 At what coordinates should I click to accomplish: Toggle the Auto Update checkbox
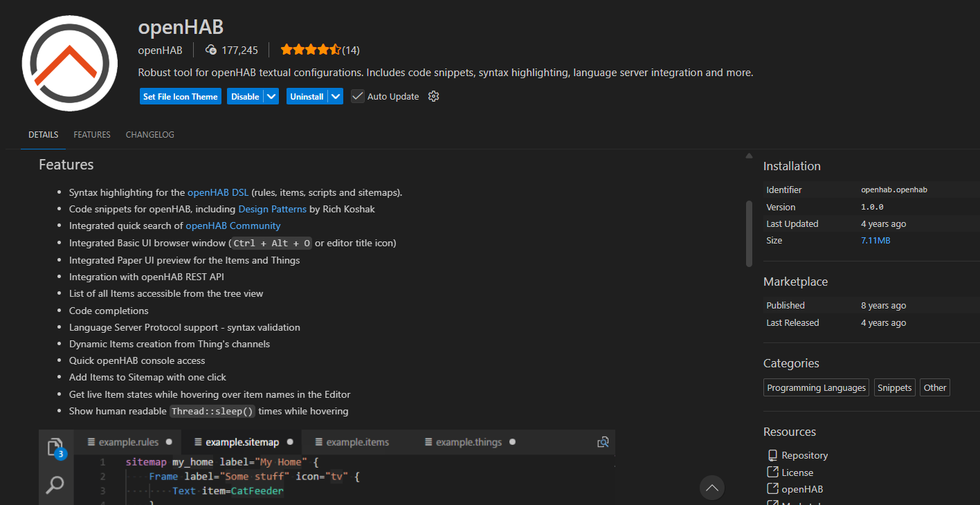click(x=358, y=96)
